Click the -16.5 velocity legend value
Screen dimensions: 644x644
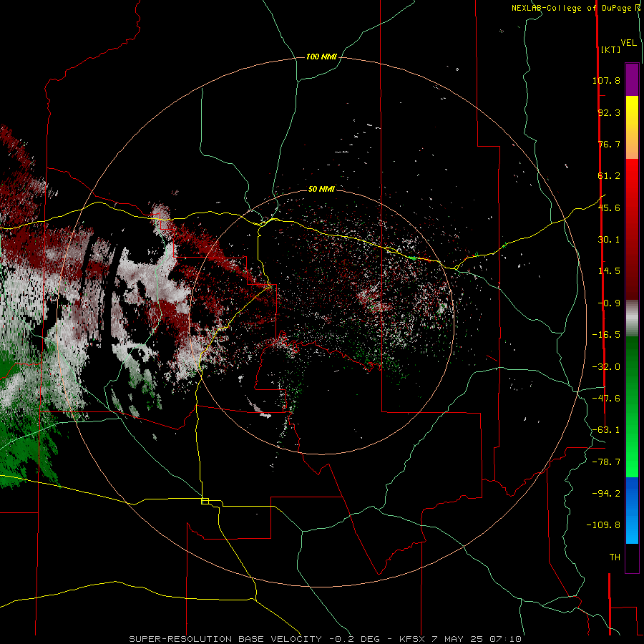606,335
